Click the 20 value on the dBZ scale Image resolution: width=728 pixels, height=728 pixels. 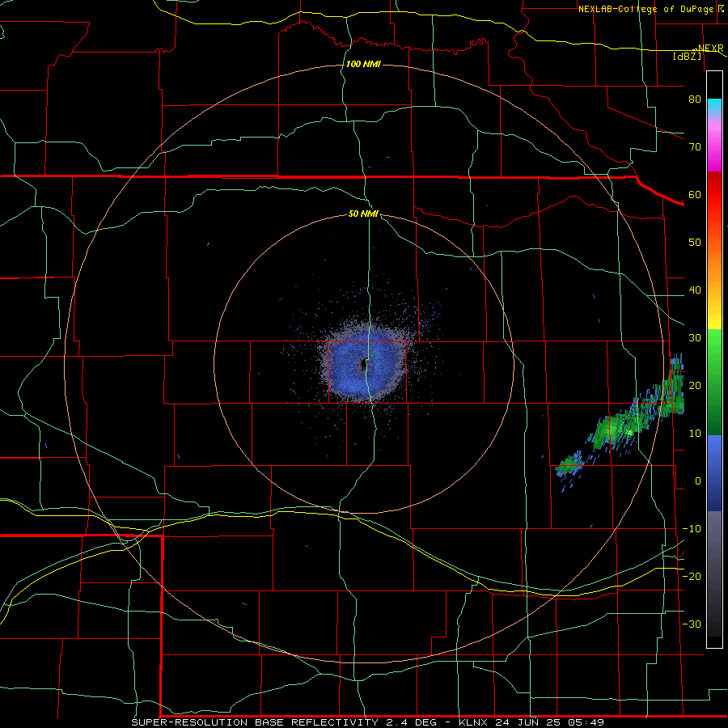pos(695,385)
